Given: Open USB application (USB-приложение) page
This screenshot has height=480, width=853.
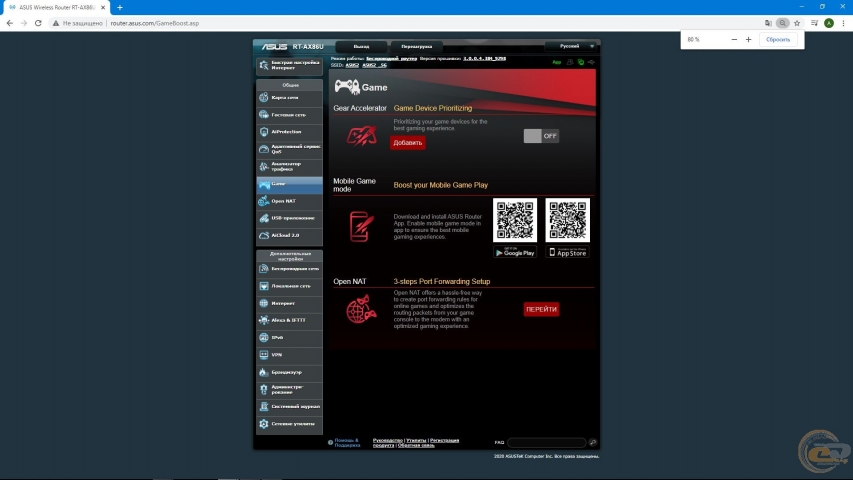Looking at the screenshot, I should [x=289, y=218].
